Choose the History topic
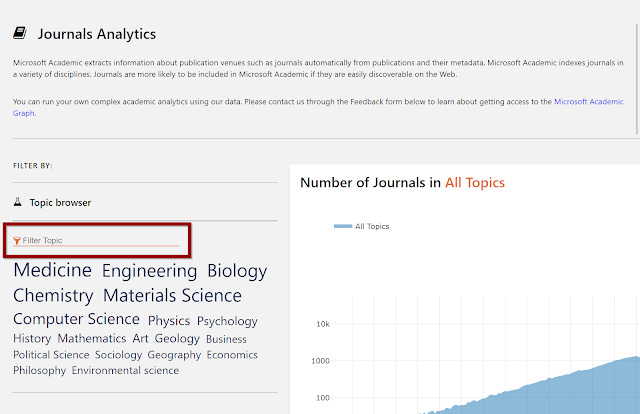This screenshot has height=414, width=640. pos(32,338)
